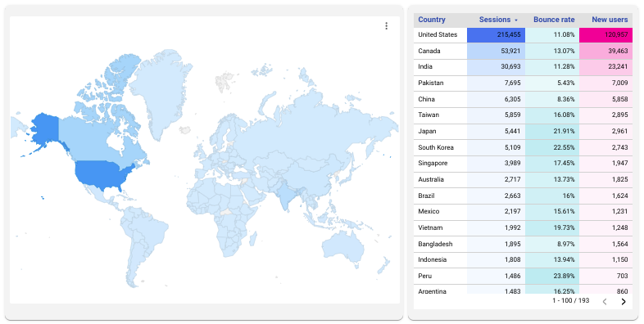Image resolution: width=644 pixels, height=324 pixels.
Task: Click the 5.43% bounce rate cell
Action: click(x=552, y=83)
